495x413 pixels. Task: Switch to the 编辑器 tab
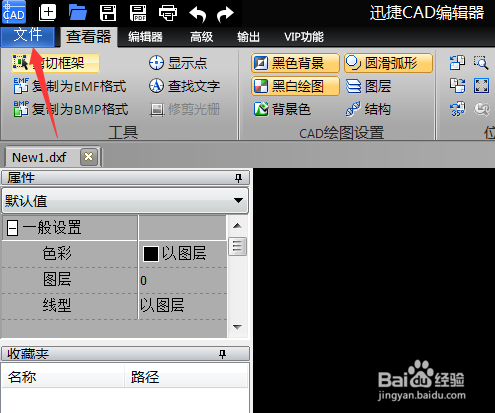point(145,37)
